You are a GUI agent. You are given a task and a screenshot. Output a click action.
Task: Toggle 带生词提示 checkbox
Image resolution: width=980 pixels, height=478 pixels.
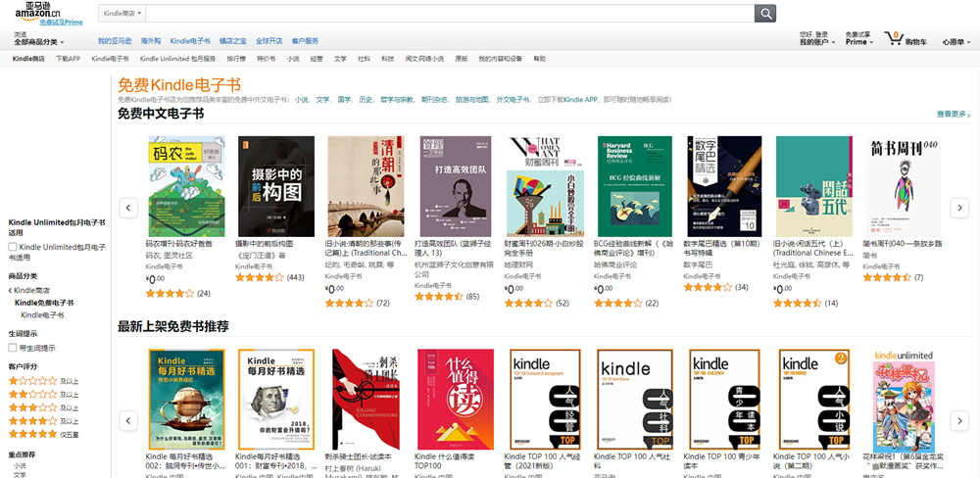click(x=13, y=348)
